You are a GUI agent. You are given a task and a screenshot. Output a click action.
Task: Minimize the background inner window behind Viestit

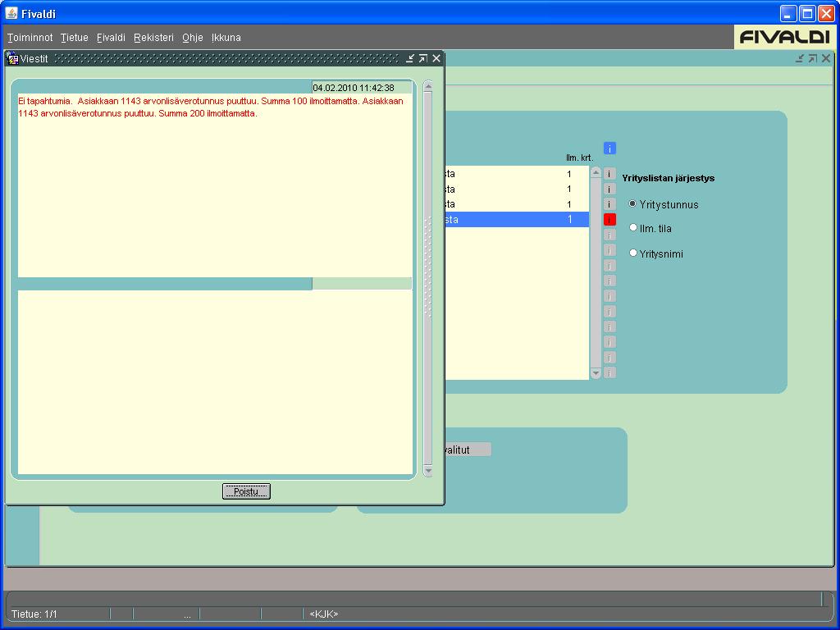click(x=800, y=58)
